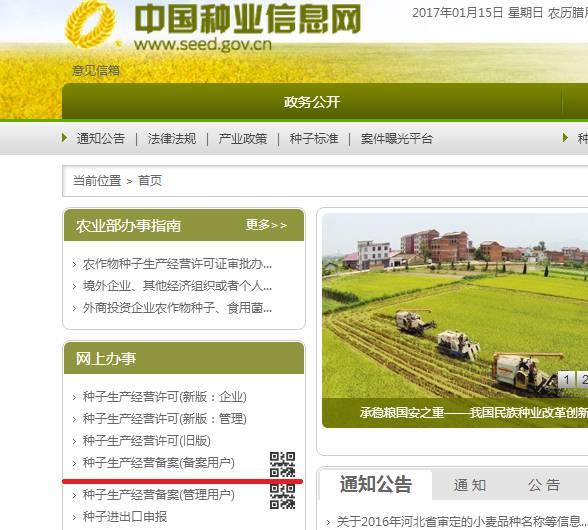The image size is (588, 530).
Task: Open 案件曝光平台 submenu item
Action: click(396, 138)
